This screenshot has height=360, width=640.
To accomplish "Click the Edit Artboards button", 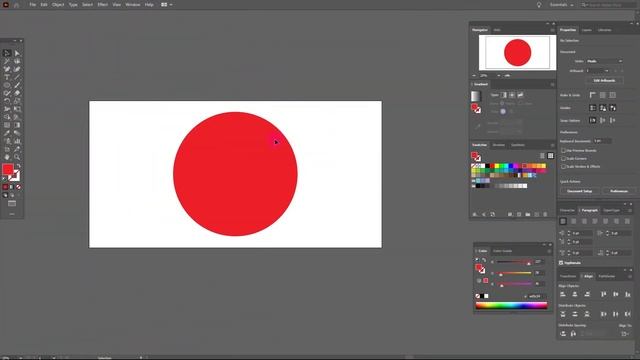I will click(x=604, y=81).
